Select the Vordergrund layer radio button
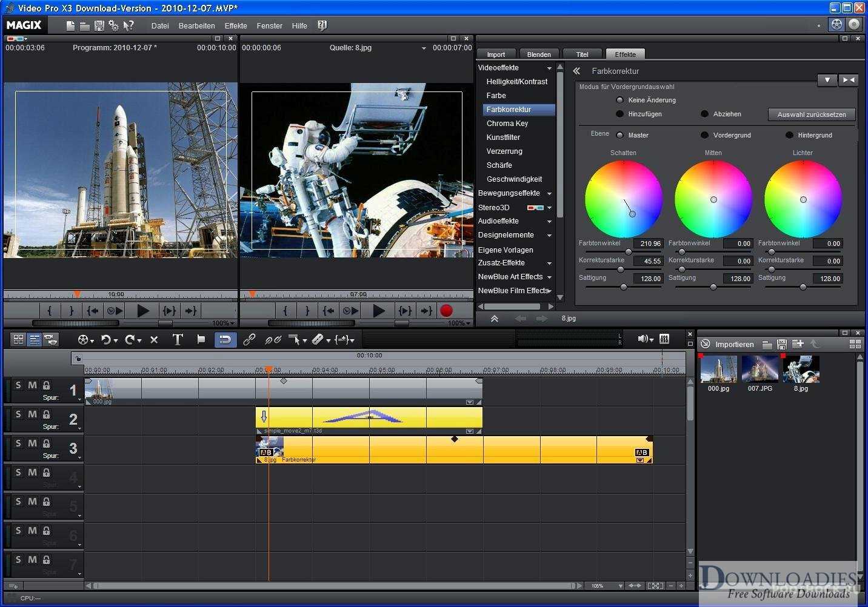 click(704, 135)
